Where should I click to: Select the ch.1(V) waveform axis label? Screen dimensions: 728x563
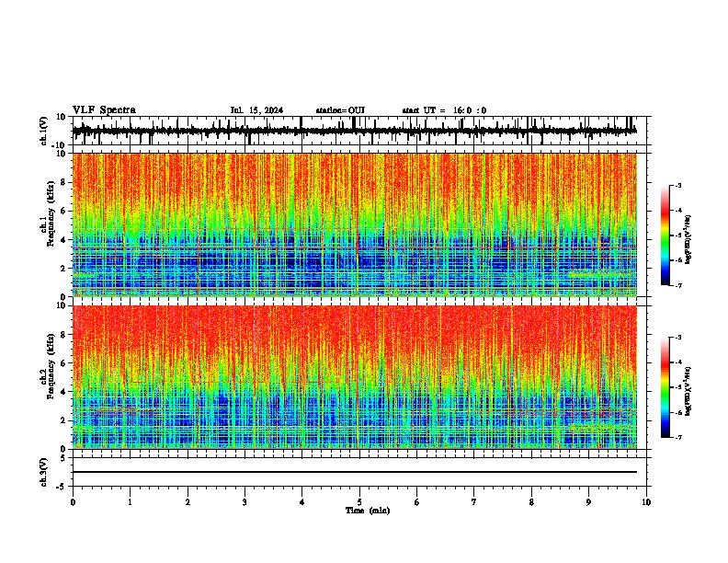pyautogui.click(x=44, y=131)
